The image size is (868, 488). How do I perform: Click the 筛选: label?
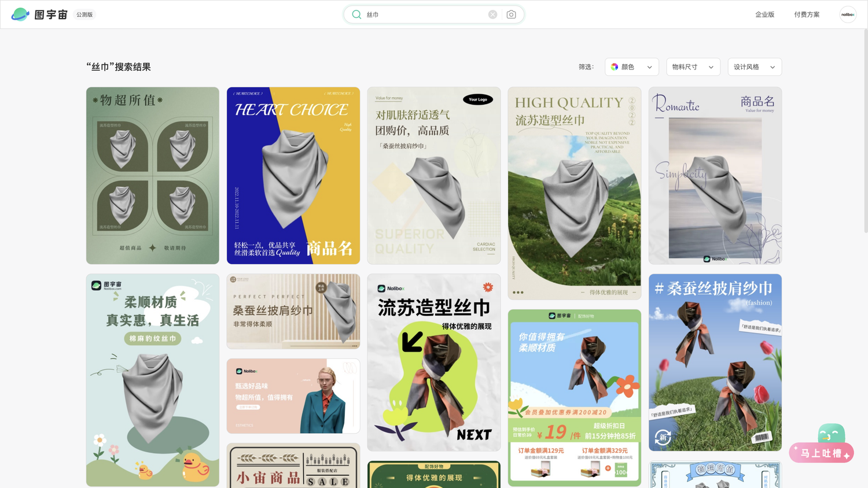tap(586, 67)
